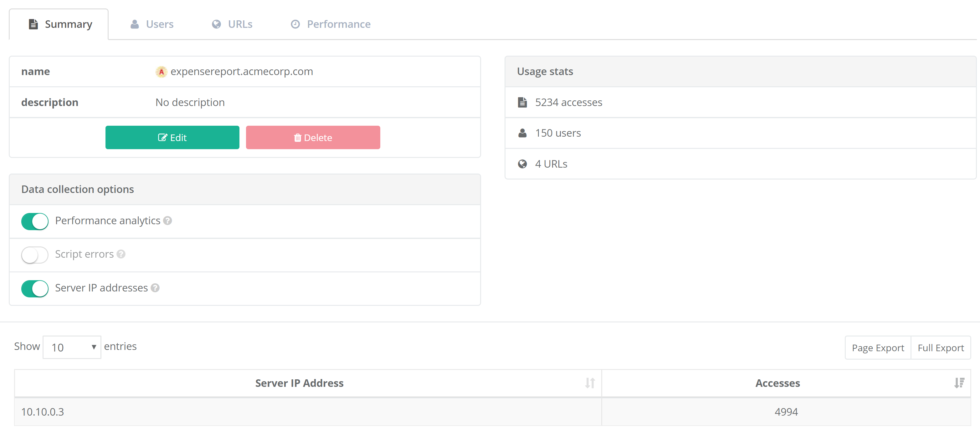Click the user icon beside 150 users
The height and width of the screenshot is (435, 980).
(x=522, y=133)
